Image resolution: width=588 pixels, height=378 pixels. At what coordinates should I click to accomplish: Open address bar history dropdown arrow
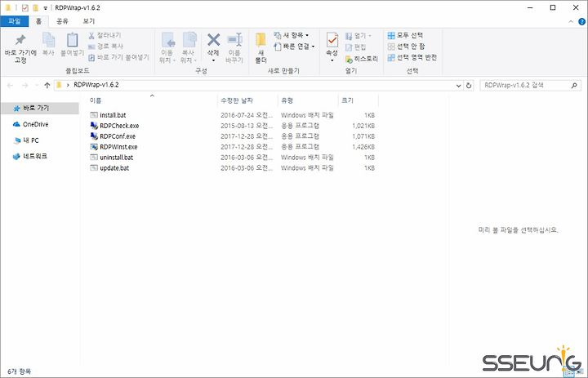point(458,86)
